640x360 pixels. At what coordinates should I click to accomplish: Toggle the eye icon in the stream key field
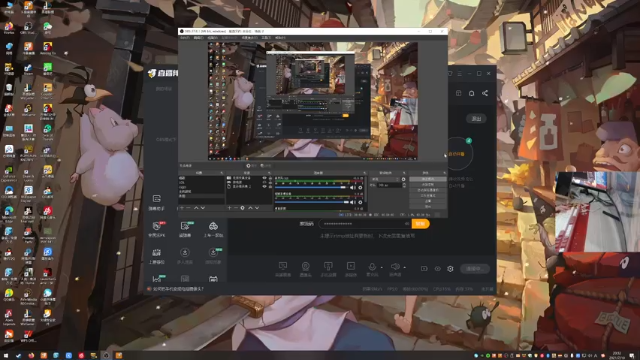407,224
